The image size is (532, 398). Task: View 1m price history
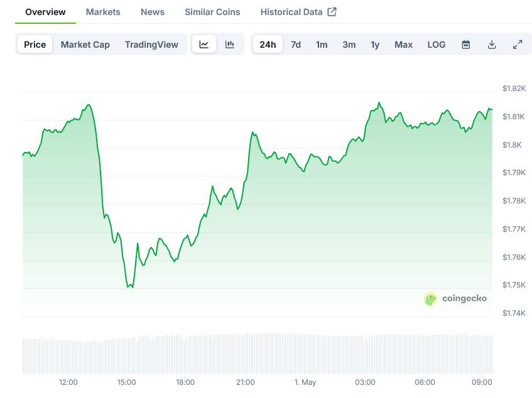click(322, 44)
